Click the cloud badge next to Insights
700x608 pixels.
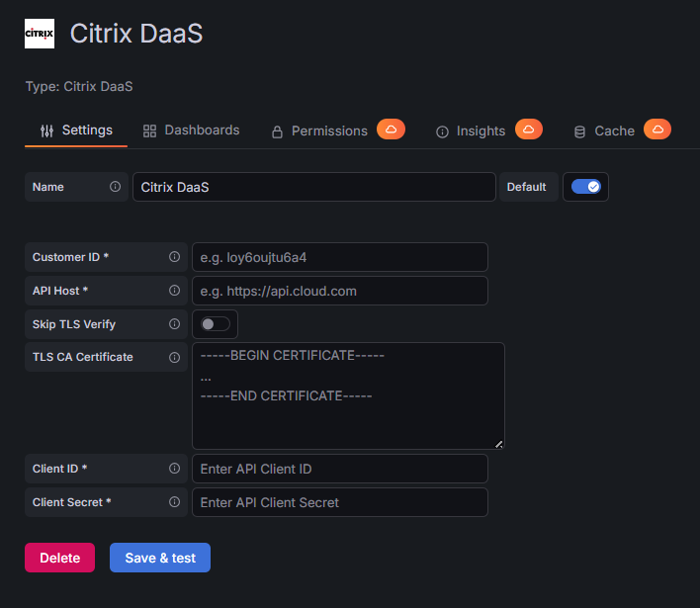pyautogui.click(x=529, y=129)
